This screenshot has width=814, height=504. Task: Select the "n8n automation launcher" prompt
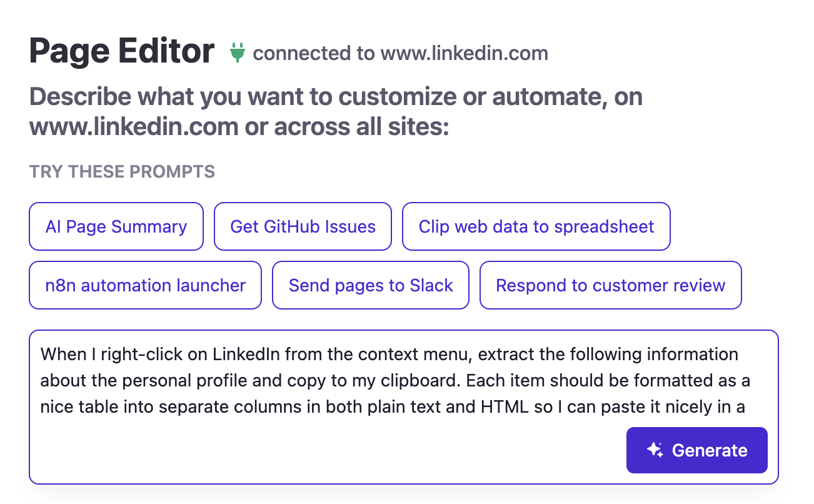click(145, 285)
